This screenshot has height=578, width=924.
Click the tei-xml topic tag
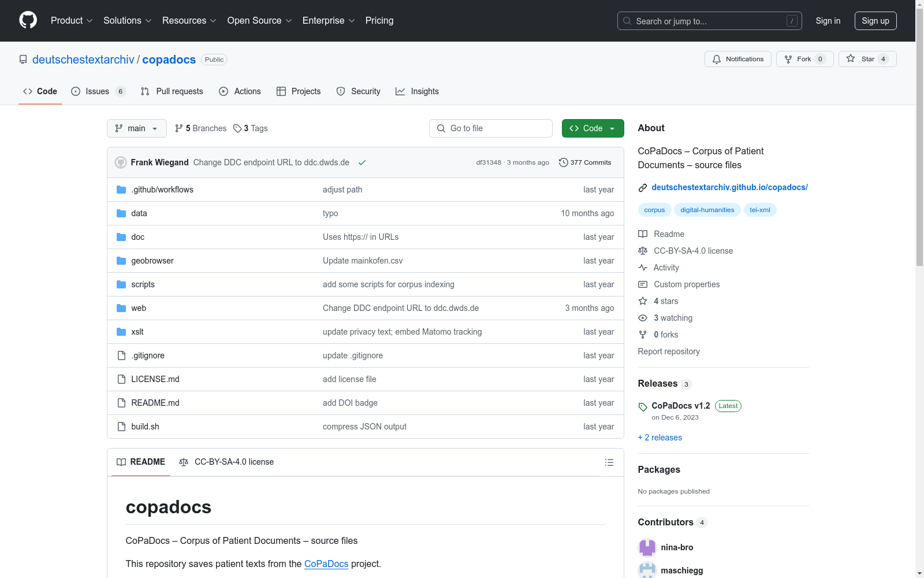pos(760,210)
